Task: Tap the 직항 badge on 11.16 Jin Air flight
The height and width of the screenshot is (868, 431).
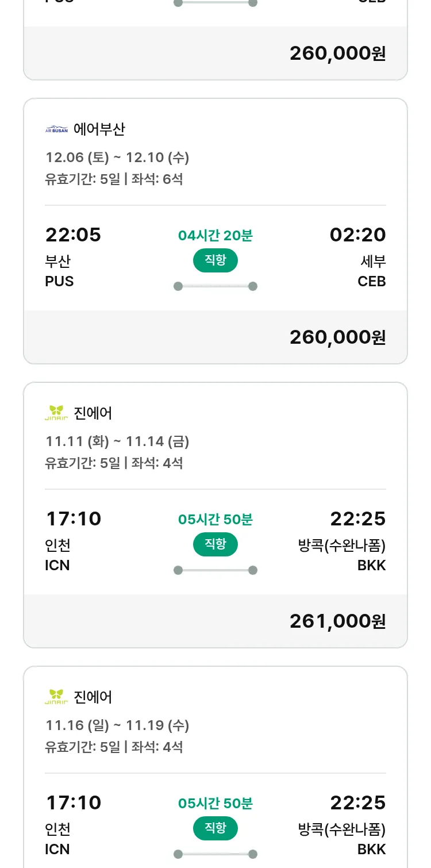Action: pos(215,828)
